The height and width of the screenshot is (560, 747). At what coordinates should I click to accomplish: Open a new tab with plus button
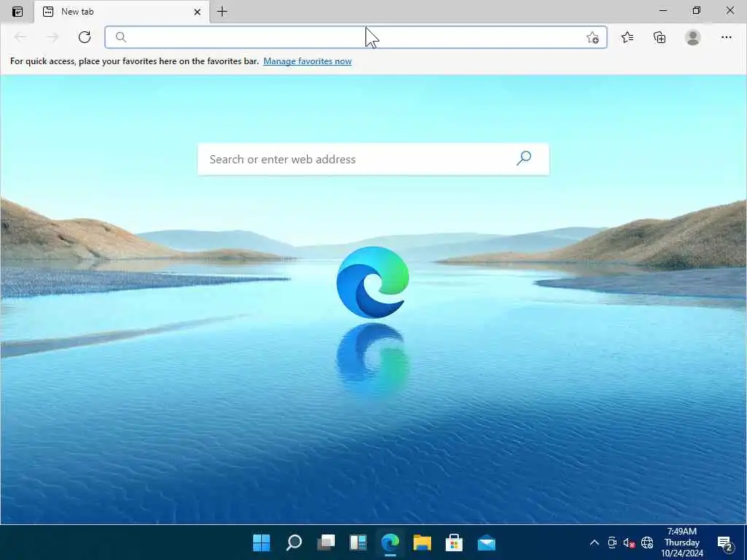pyautogui.click(x=222, y=12)
